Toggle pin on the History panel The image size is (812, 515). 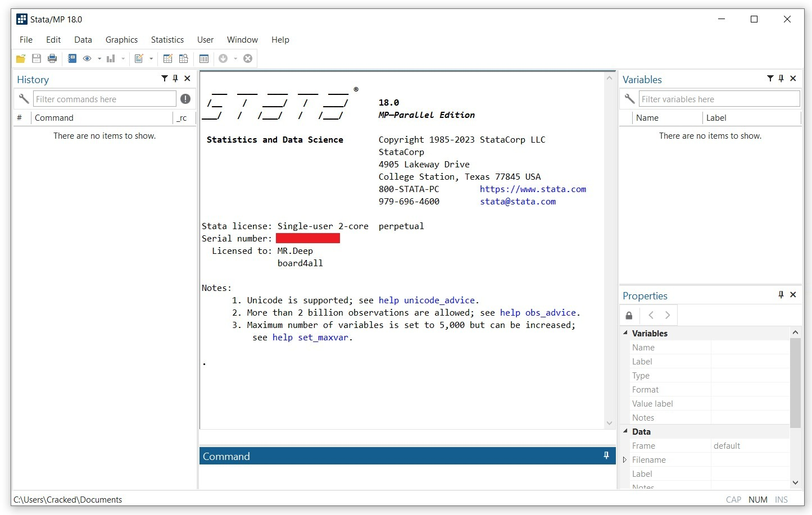point(175,79)
